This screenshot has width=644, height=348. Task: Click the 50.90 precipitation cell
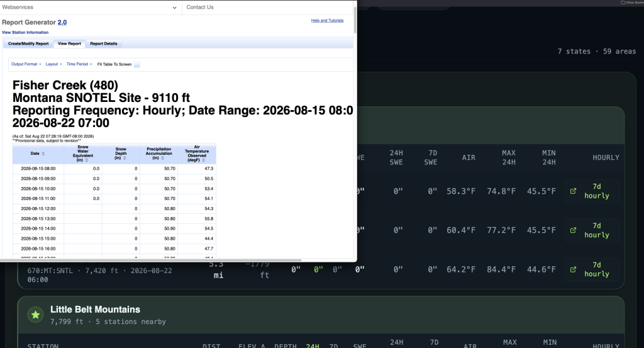point(159,229)
